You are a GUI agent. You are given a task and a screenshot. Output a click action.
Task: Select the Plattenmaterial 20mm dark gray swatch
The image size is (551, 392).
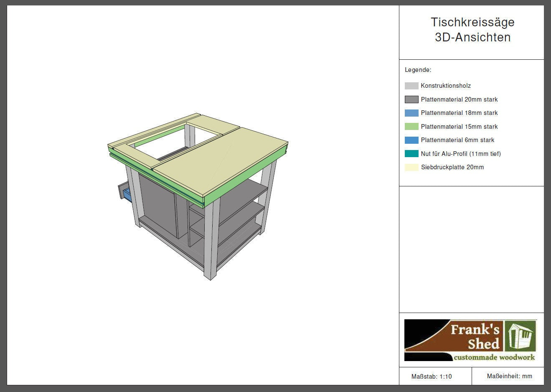[411, 99]
